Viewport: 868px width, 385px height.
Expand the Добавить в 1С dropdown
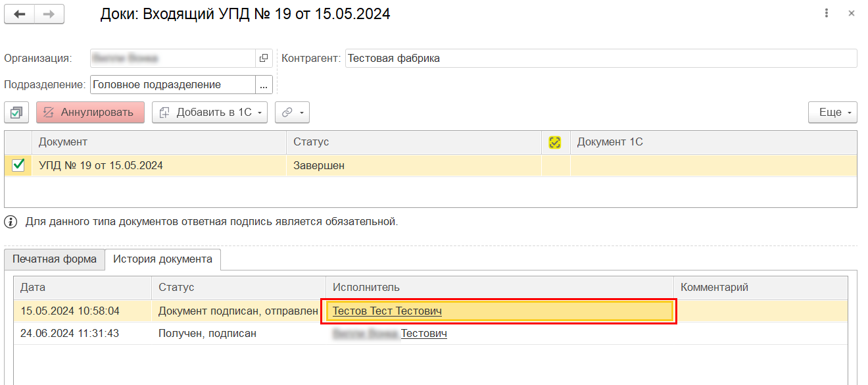(x=210, y=113)
